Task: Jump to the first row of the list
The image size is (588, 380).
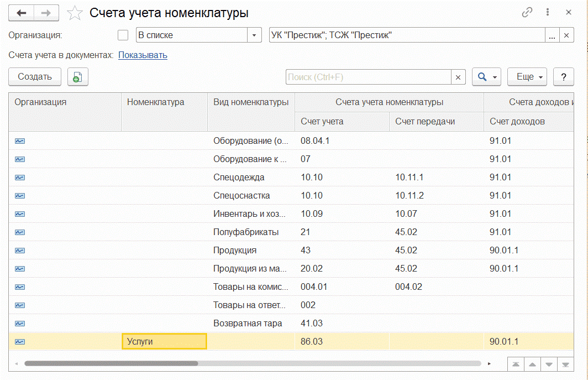Action: tap(515, 364)
